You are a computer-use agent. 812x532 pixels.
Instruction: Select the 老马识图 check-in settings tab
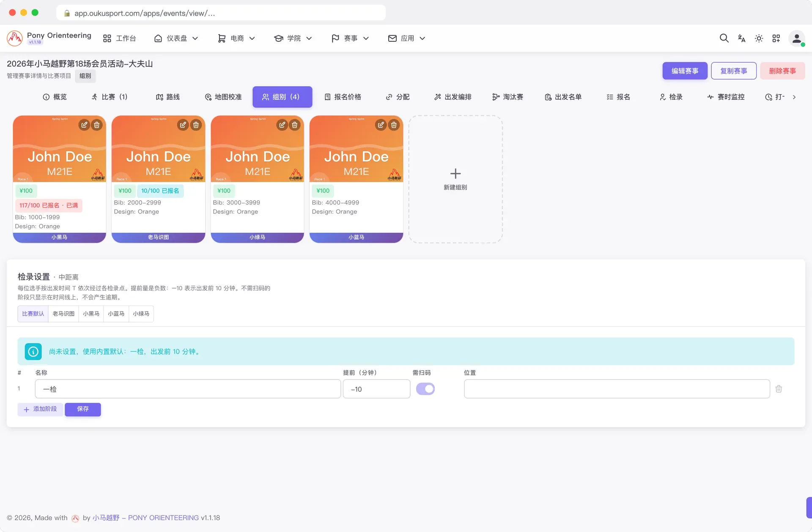coord(63,314)
